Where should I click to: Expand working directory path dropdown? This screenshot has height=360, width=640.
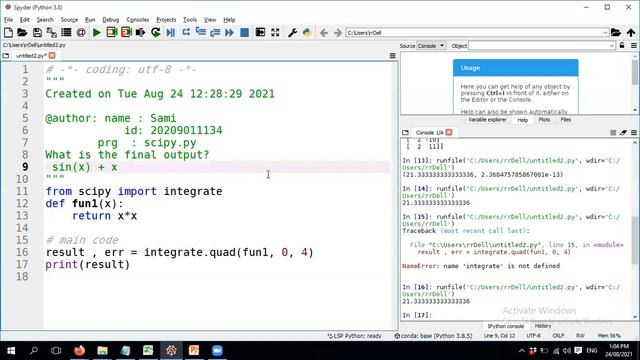(x=605, y=33)
